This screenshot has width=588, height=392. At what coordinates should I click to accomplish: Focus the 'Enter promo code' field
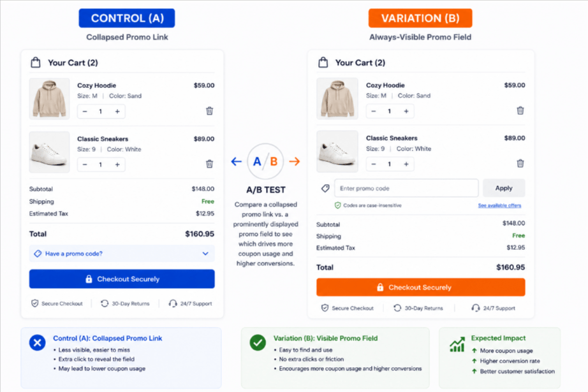[x=406, y=188]
